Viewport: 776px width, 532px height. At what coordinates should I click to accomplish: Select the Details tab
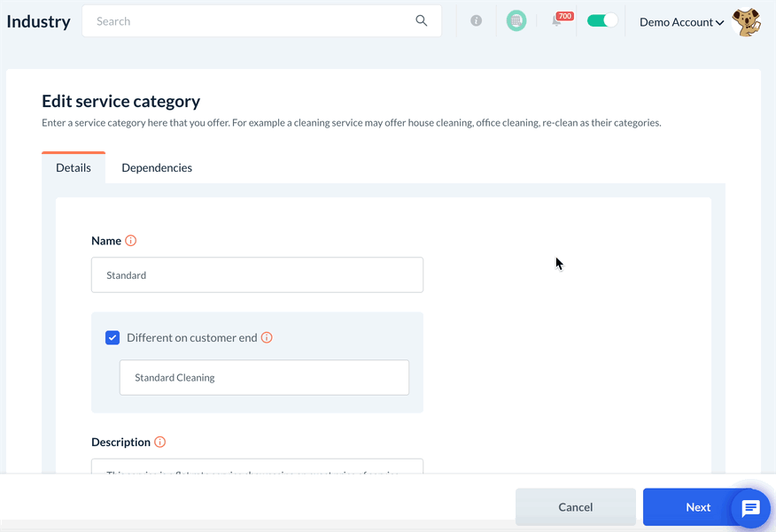tap(74, 167)
